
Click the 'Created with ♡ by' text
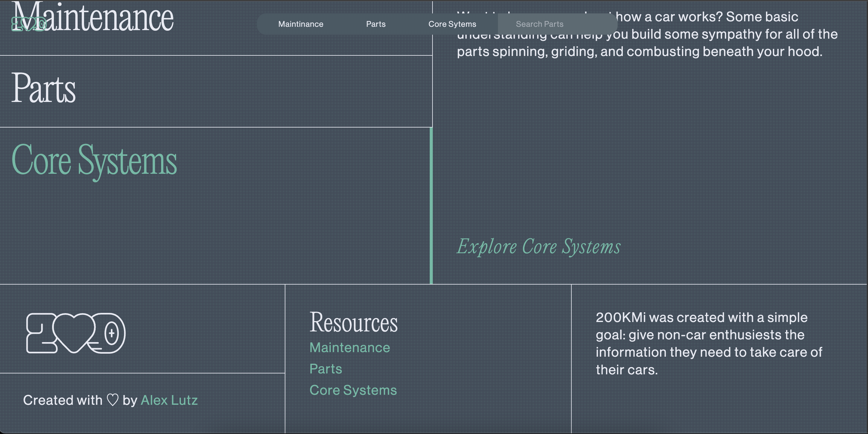pyautogui.click(x=80, y=400)
